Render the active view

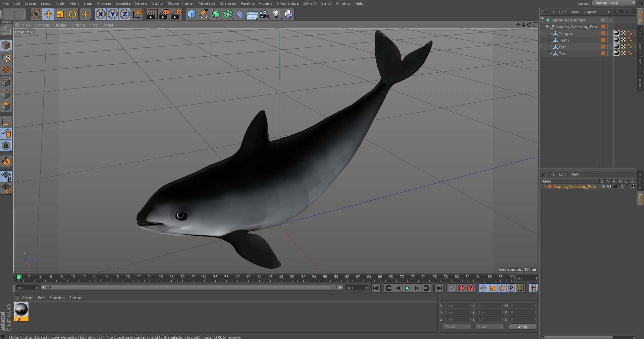(x=152, y=14)
